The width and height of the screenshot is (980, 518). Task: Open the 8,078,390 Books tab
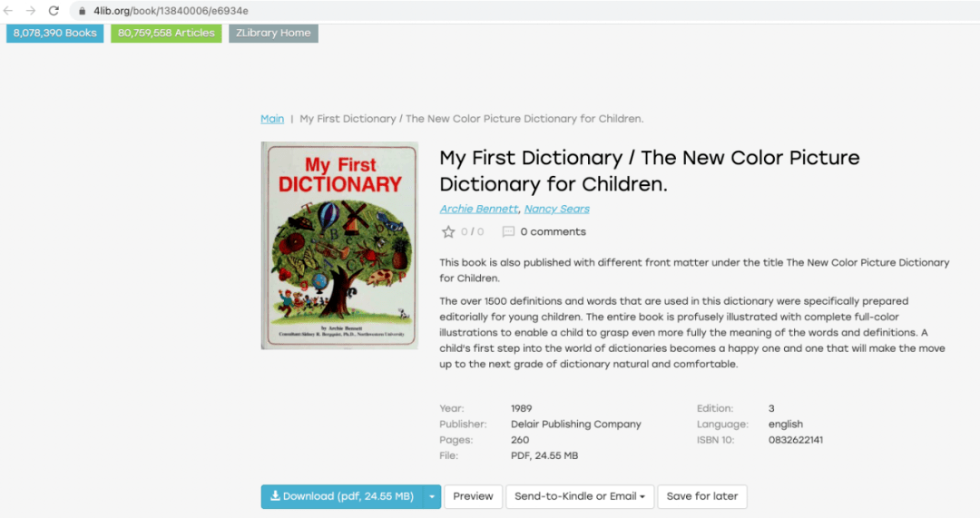[55, 34]
